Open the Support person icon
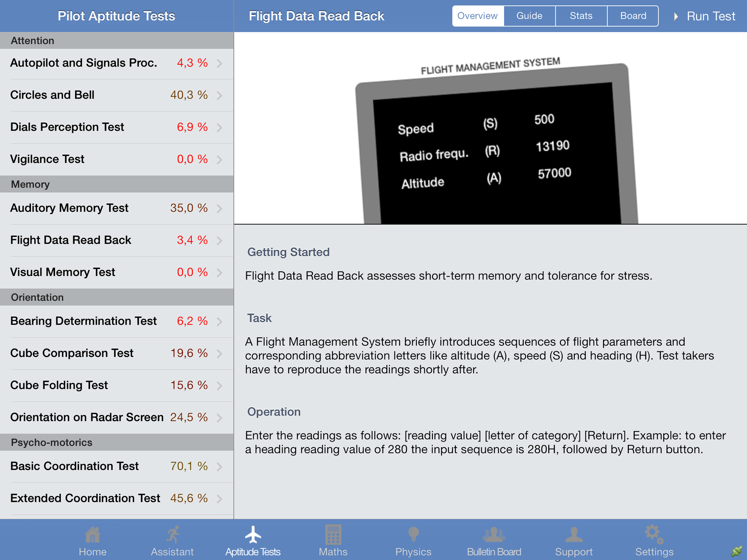 574,535
